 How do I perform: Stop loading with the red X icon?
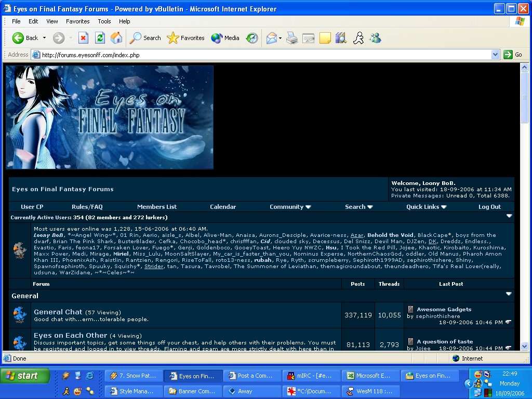[83, 38]
